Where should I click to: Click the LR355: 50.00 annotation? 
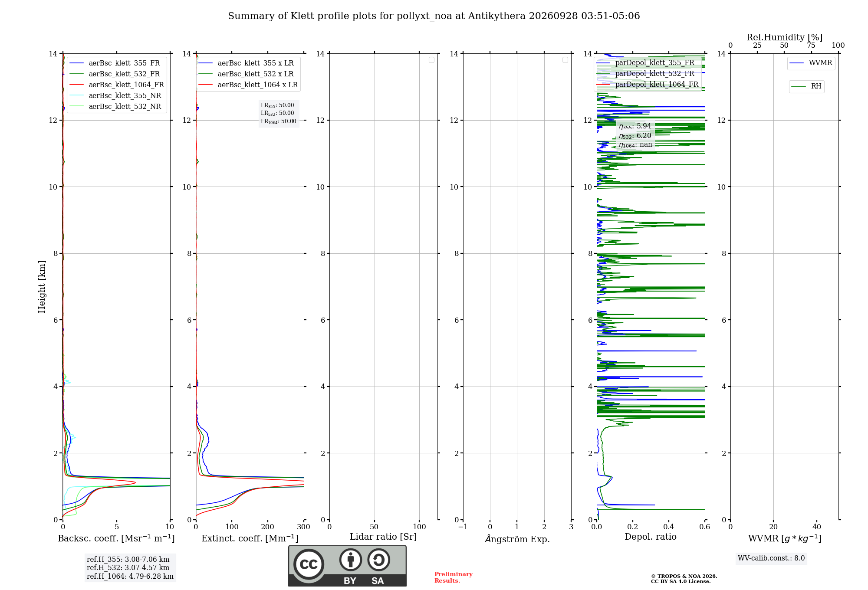pos(277,105)
